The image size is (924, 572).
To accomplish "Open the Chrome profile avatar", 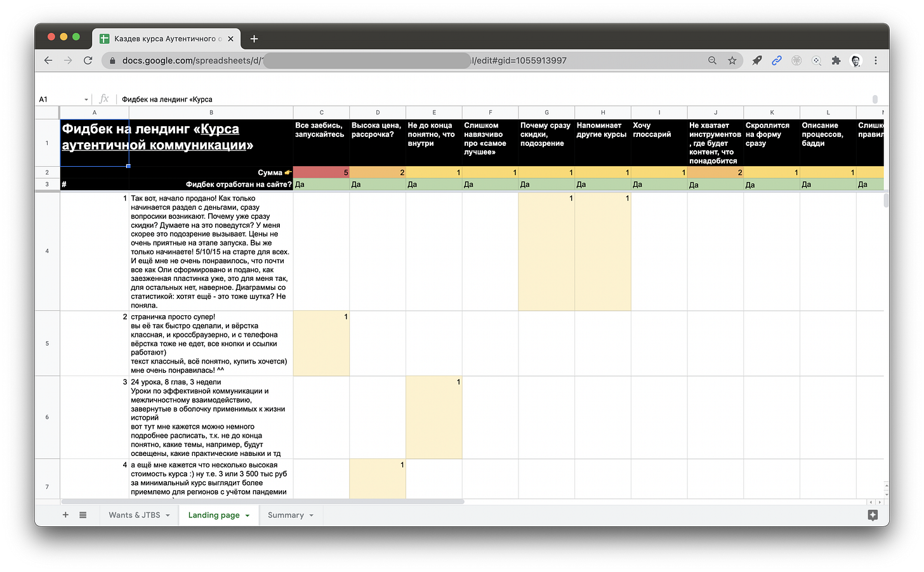I will (x=855, y=60).
